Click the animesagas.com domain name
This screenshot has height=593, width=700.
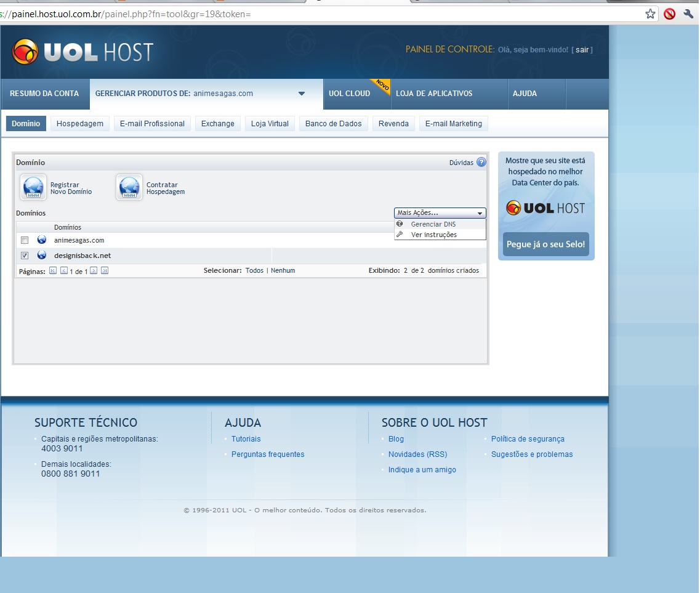(79, 240)
